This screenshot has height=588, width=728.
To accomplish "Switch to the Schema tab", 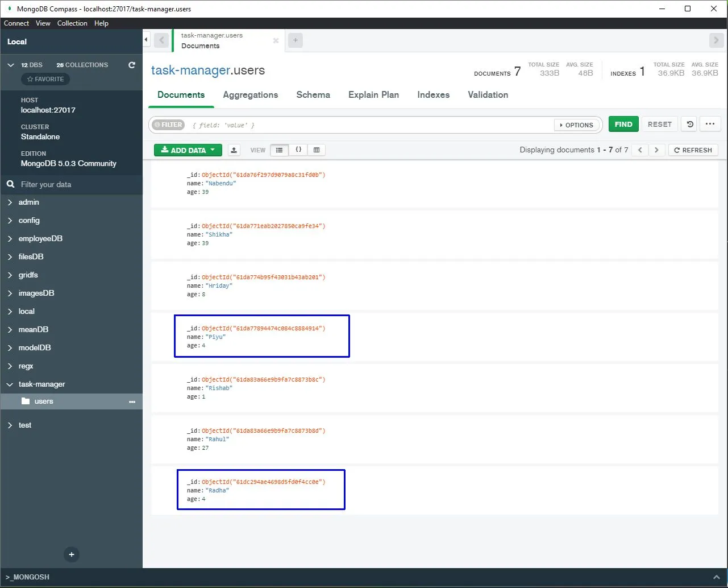I will 313,95.
